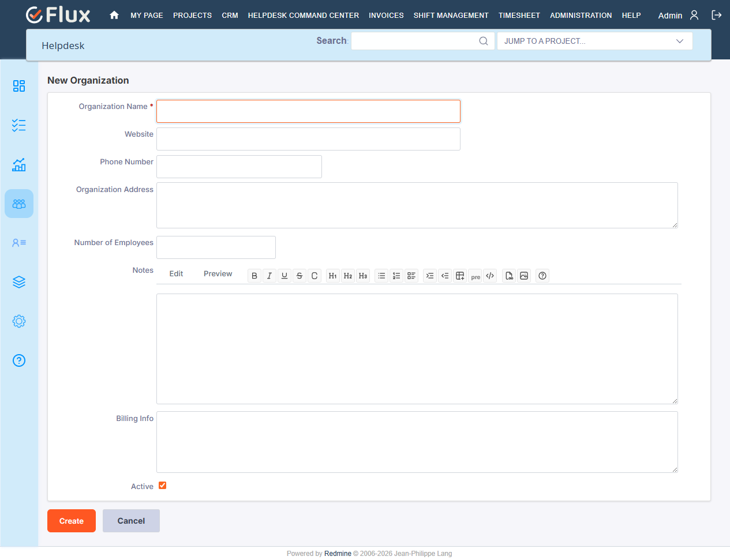
Task: Click the search magnifier icon
Action: coord(484,41)
